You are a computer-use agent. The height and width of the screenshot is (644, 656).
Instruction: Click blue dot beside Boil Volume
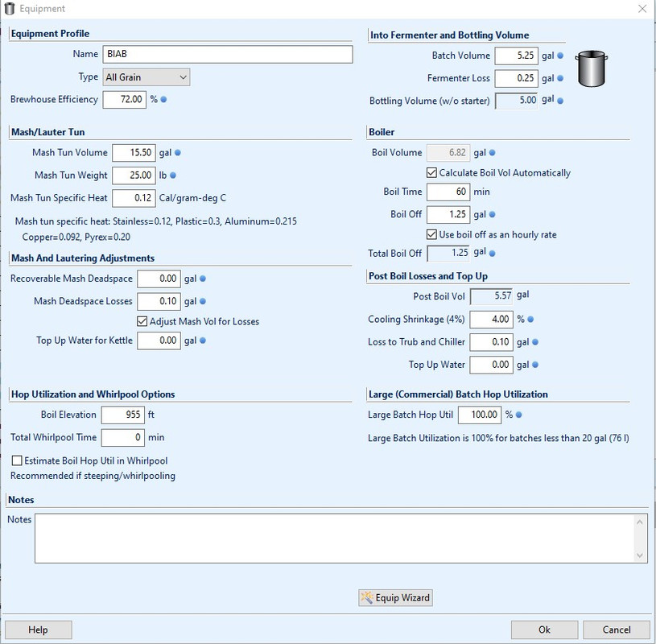(492, 153)
